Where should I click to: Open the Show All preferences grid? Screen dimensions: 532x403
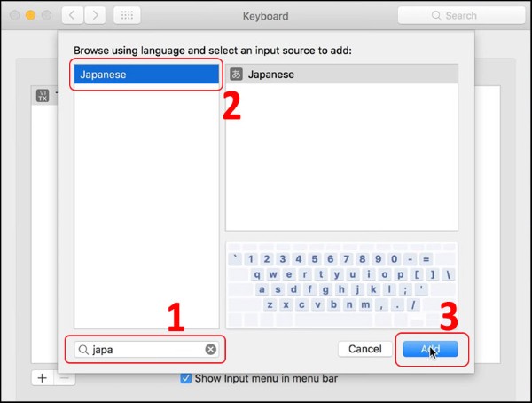point(127,16)
